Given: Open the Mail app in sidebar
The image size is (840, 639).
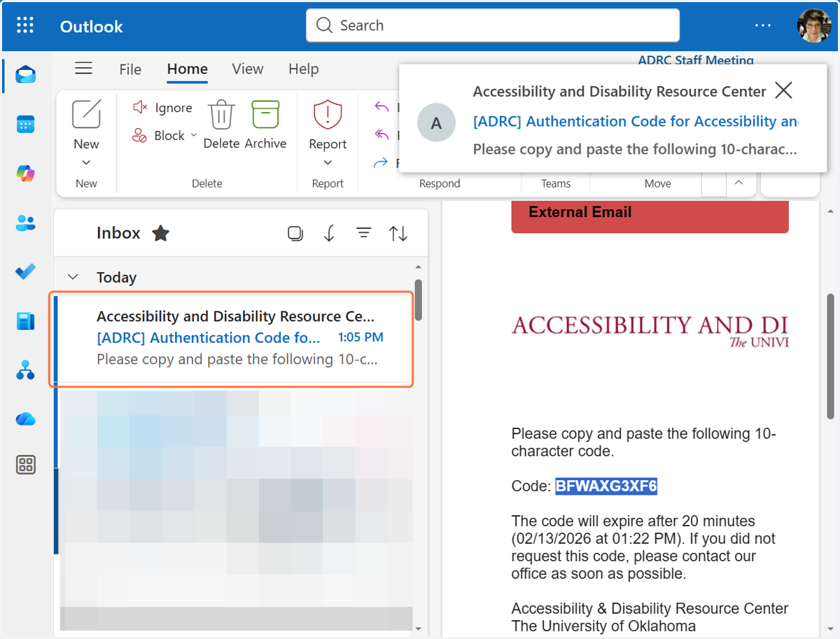Looking at the screenshot, I should pyautogui.click(x=26, y=74).
